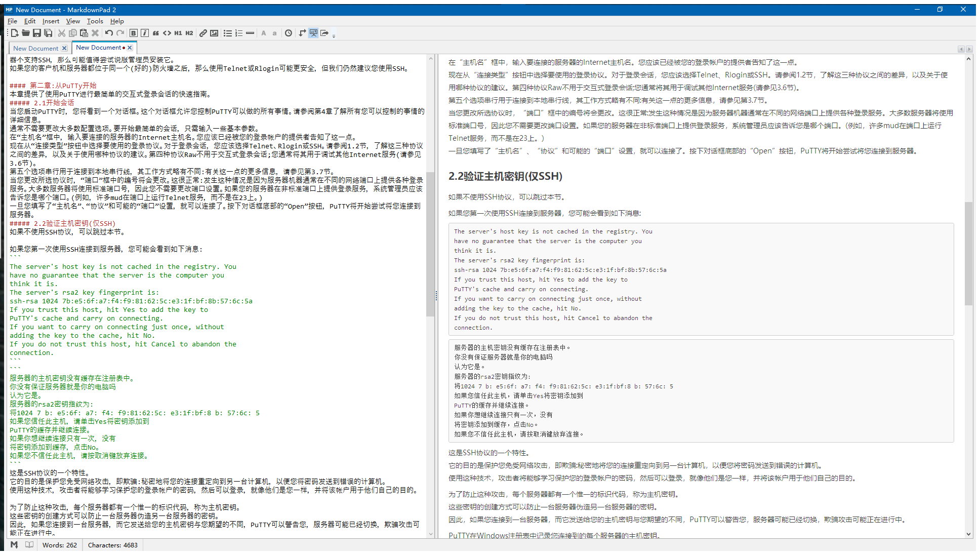Screen dimensions: 980x555
Task: Paste from clipboard via toolbar
Action: [x=84, y=33]
